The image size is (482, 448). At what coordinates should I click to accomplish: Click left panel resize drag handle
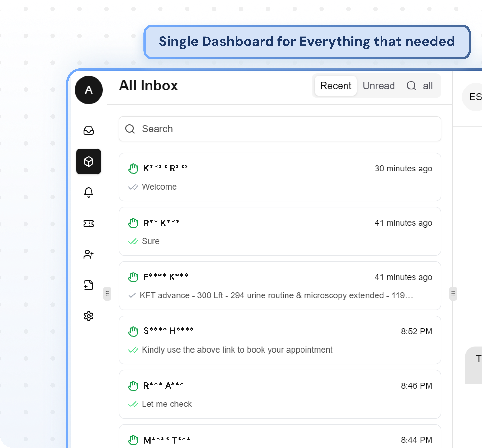pyautogui.click(x=107, y=293)
